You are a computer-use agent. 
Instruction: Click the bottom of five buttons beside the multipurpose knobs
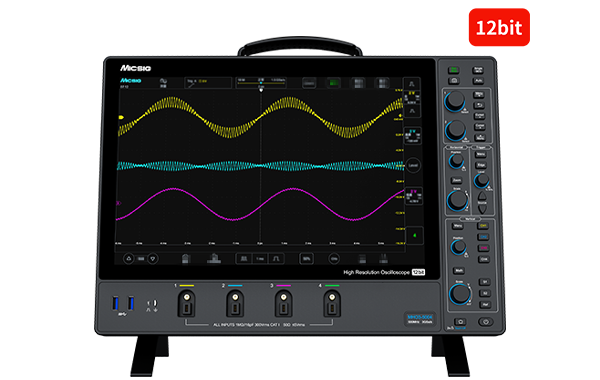pyautogui.click(x=480, y=137)
